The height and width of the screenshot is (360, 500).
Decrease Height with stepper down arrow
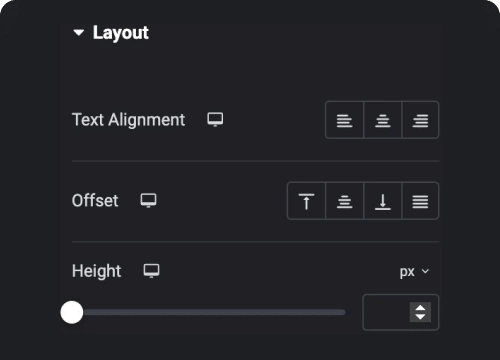tap(420, 317)
